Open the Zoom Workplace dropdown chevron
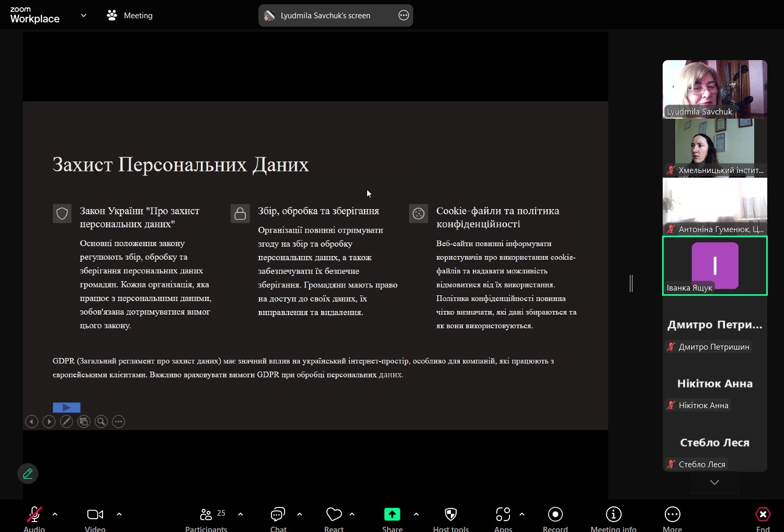The height and width of the screenshot is (532, 784). (84, 16)
